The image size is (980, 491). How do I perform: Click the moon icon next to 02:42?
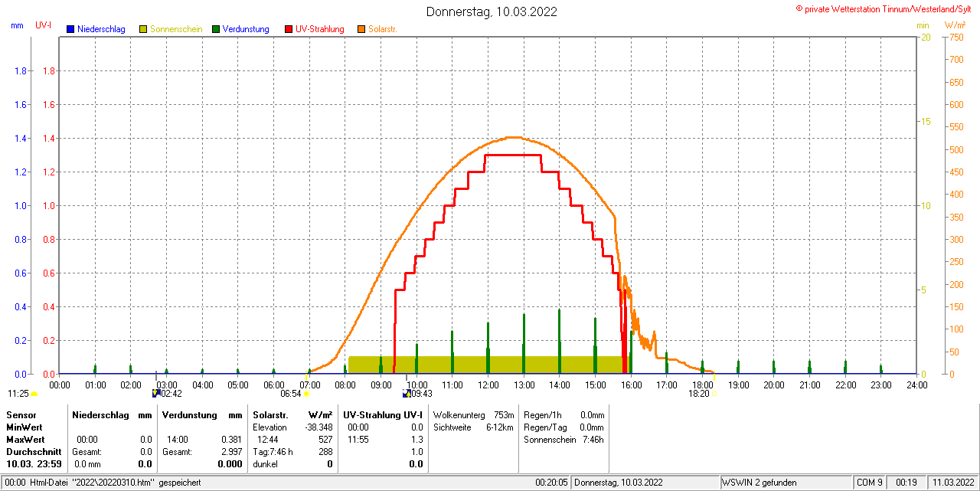(x=156, y=394)
